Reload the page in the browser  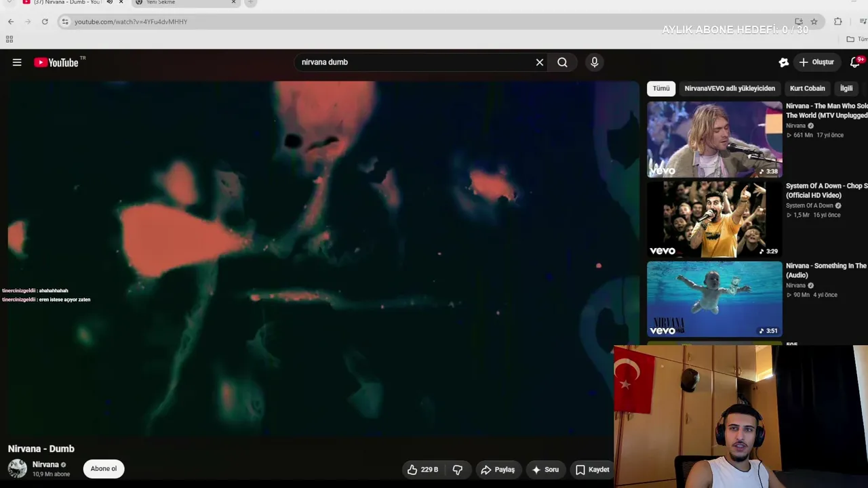(x=45, y=22)
